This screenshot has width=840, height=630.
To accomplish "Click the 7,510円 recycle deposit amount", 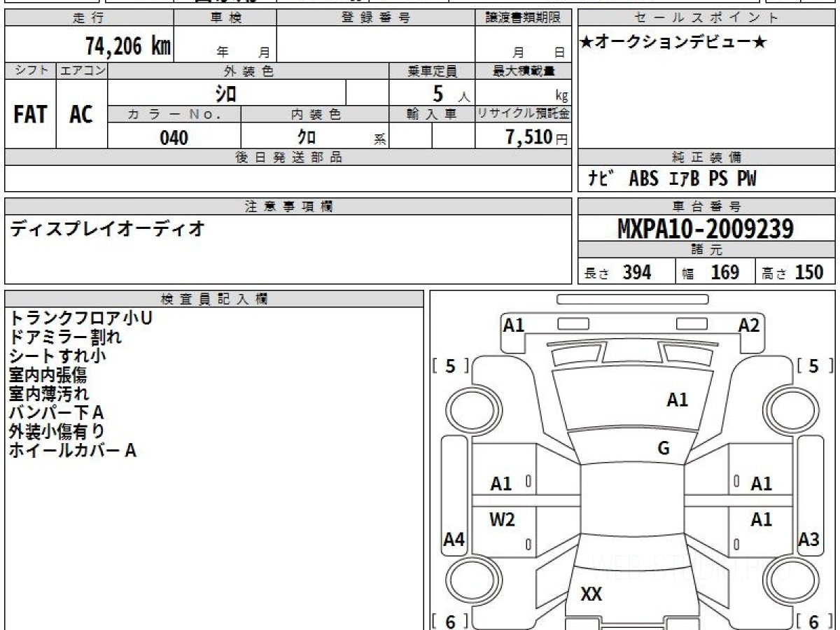I will (537, 137).
